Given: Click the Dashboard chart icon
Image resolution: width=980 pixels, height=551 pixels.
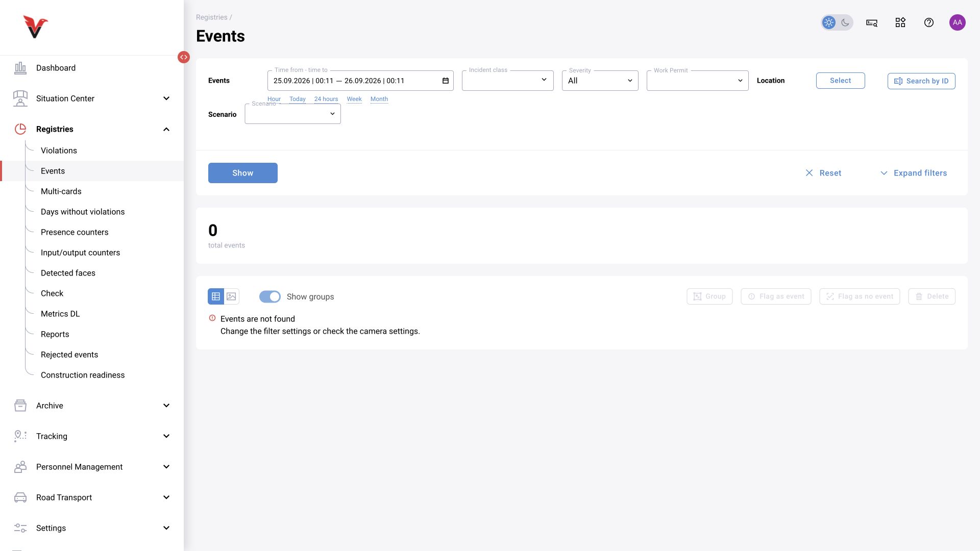Looking at the screenshot, I should (20, 68).
